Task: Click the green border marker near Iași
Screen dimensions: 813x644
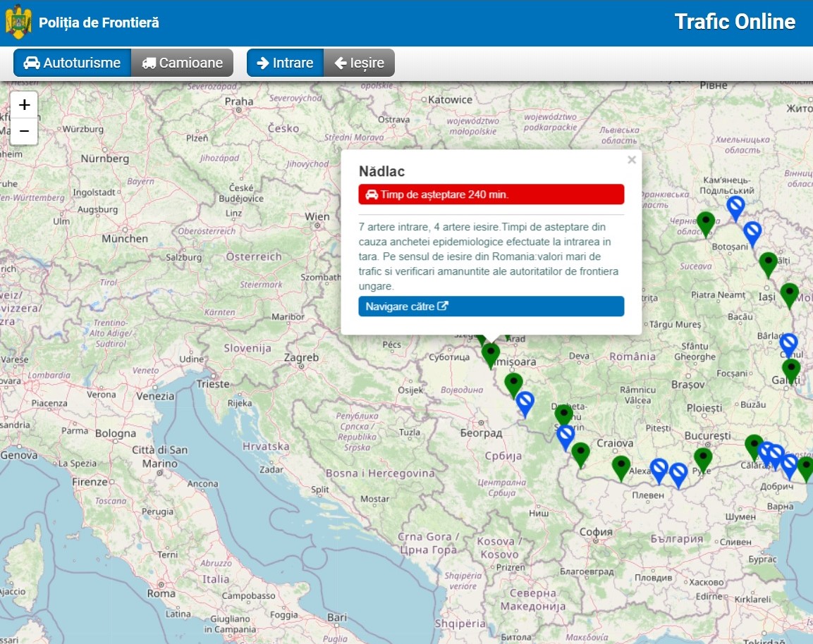Action: 789,293
